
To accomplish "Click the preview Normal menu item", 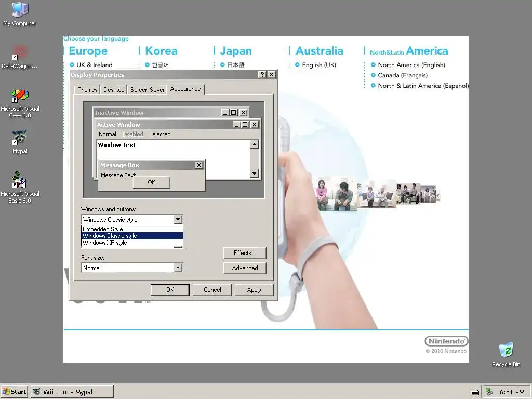I will tap(107, 134).
